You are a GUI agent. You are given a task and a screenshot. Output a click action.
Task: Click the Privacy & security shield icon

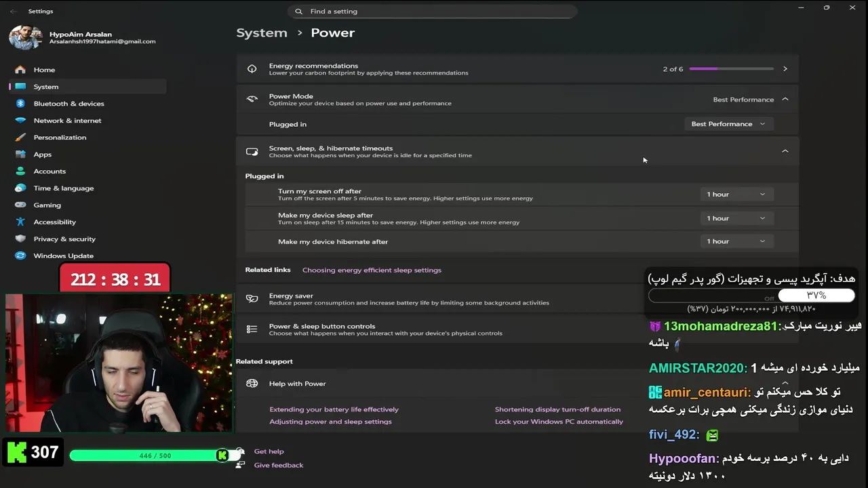pyautogui.click(x=20, y=239)
